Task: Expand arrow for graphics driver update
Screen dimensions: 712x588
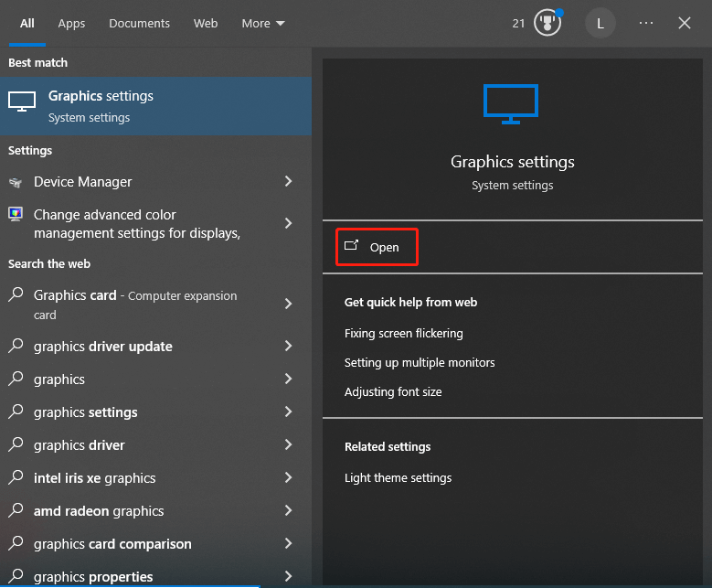Action: 288,347
